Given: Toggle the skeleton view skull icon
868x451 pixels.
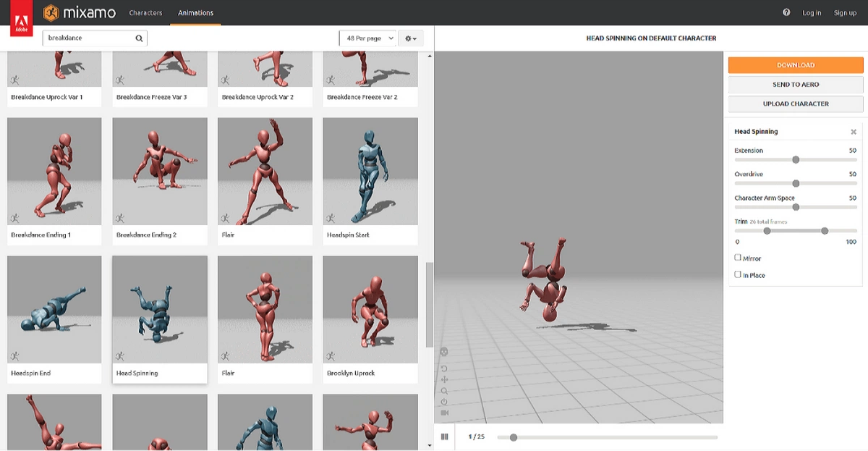Looking at the screenshot, I should tap(444, 352).
